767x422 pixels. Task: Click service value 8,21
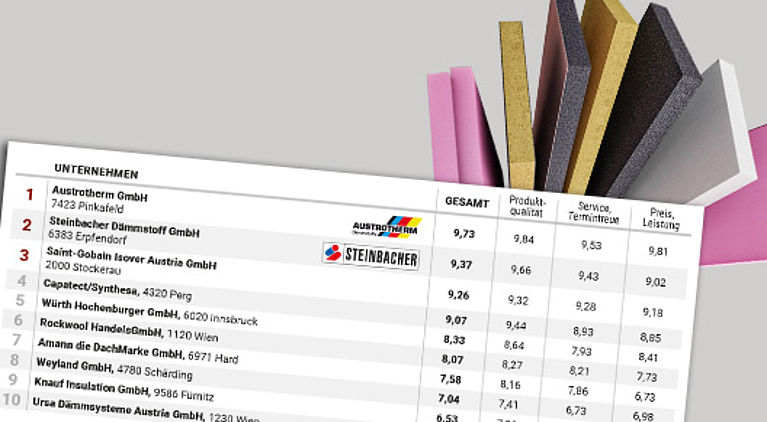579,371
